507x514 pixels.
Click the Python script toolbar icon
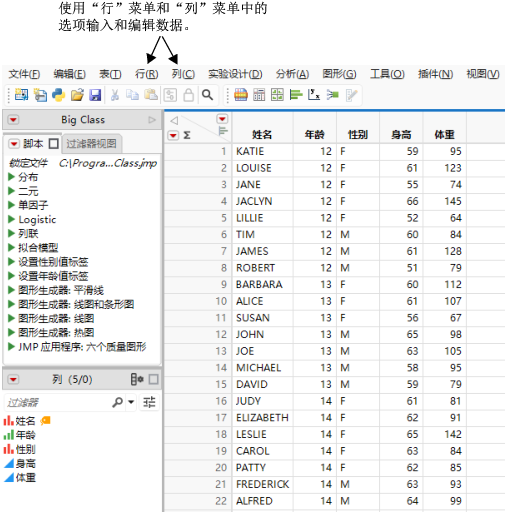[59, 95]
